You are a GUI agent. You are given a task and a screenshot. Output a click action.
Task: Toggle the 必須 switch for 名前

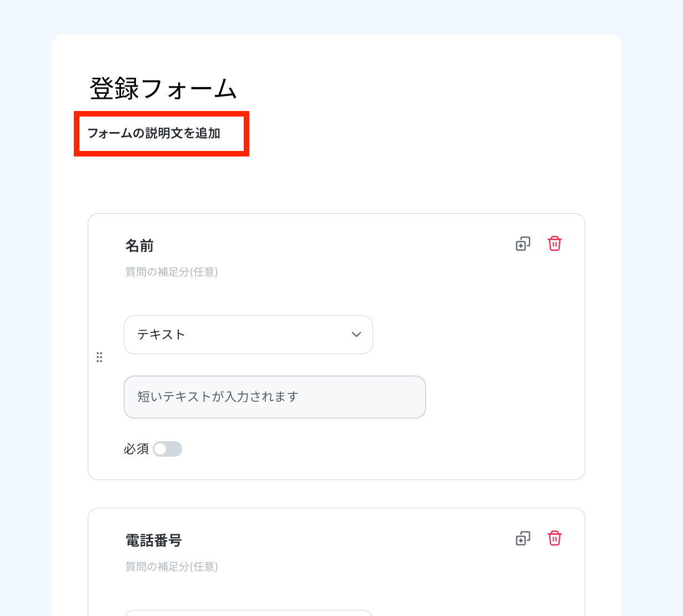[168, 449]
